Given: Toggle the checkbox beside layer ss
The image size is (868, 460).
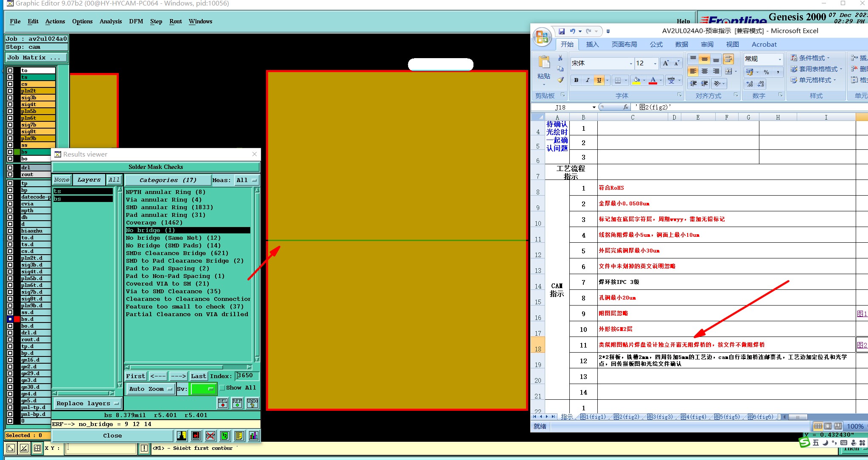Looking at the screenshot, I should coord(10,145).
